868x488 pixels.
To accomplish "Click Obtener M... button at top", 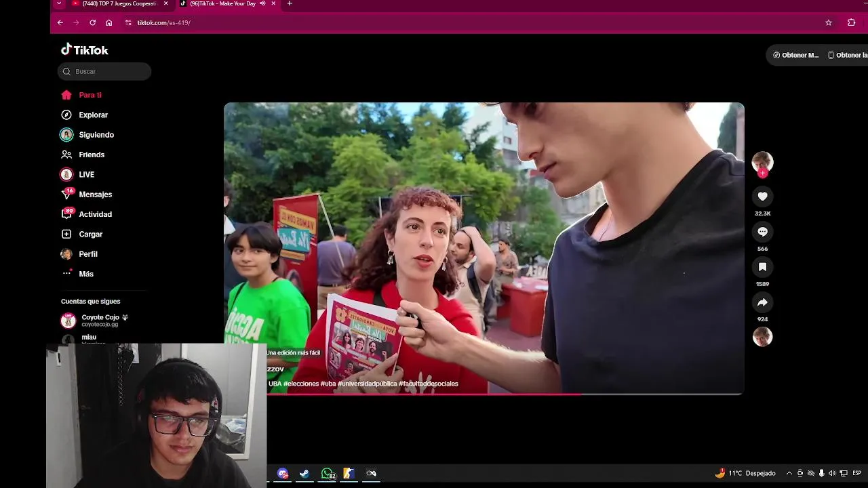I will pyautogui.click(x=796, y=55).
